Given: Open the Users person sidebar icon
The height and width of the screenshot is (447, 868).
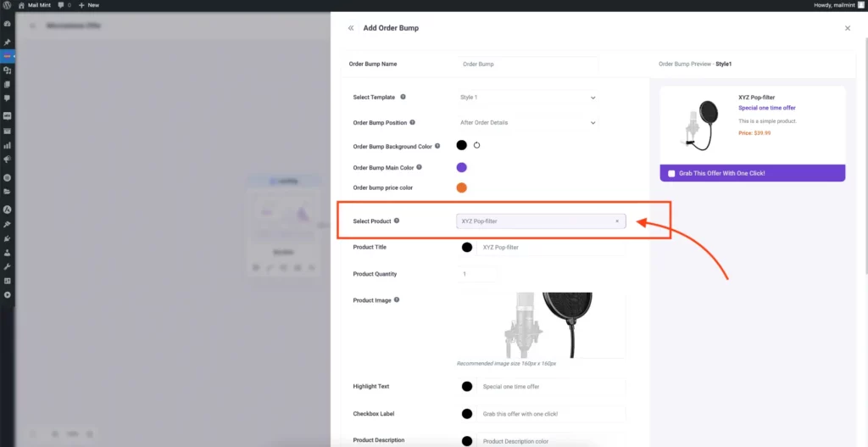Looking at the screenshot, I should pos(7,253).
